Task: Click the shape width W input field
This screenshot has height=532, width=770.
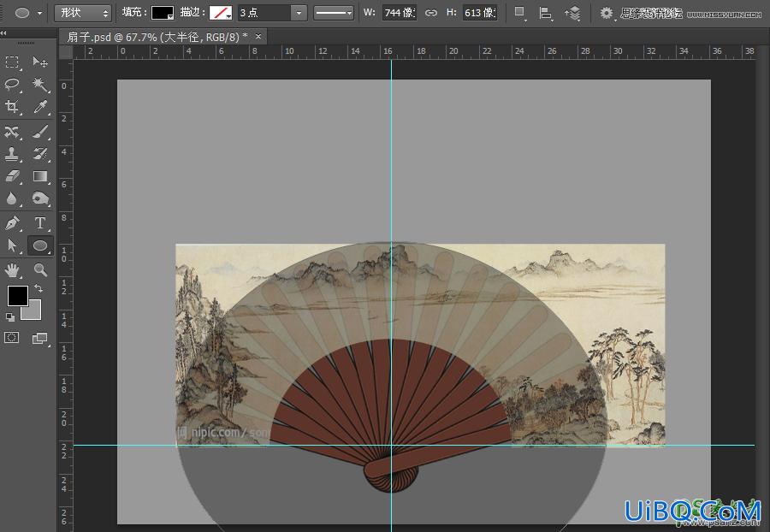Action: tap(400, 13)
